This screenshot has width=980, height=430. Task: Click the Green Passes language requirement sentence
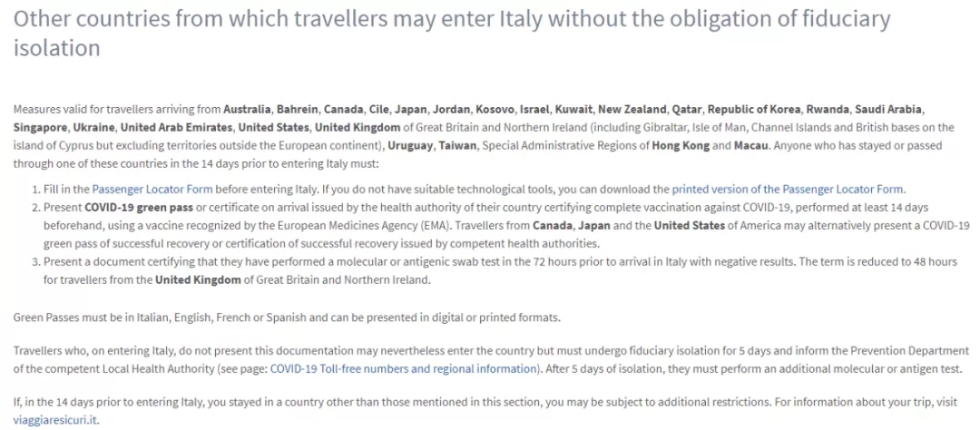tap(287, 317)
